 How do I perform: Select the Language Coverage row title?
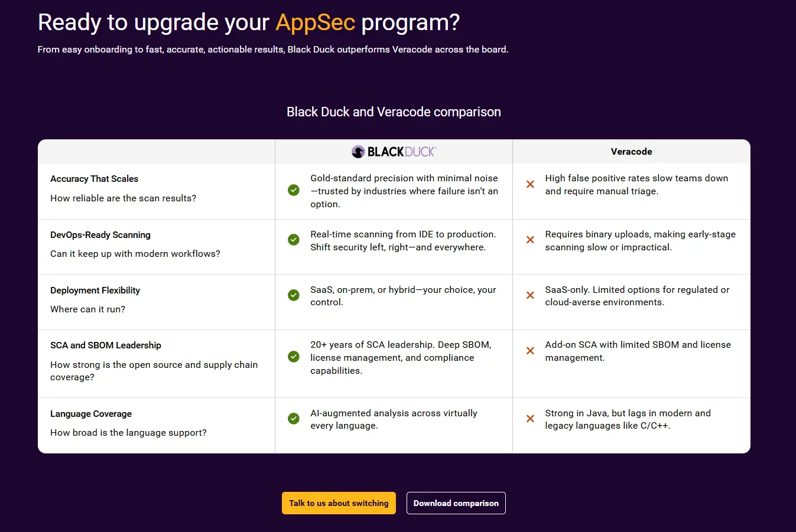coord(91,414)
